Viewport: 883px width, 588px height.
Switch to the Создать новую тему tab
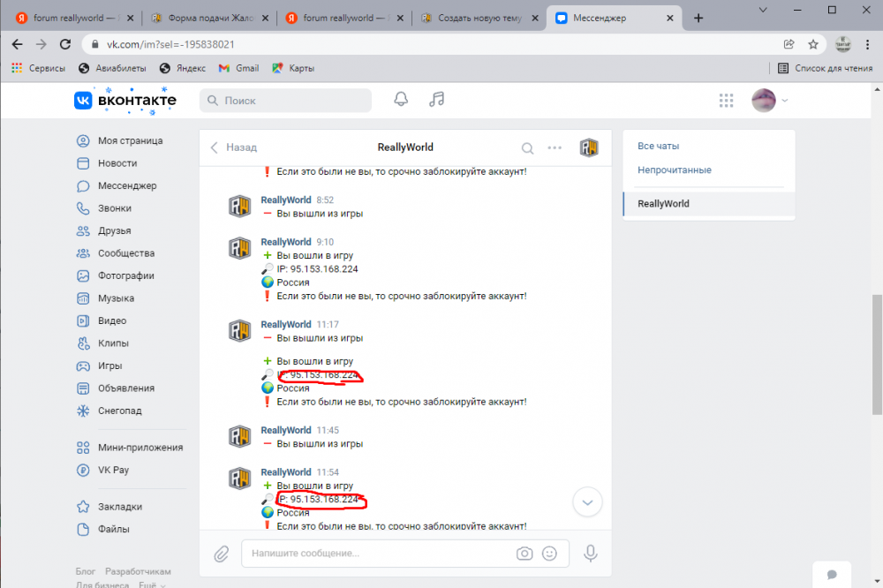coord(479,18)
